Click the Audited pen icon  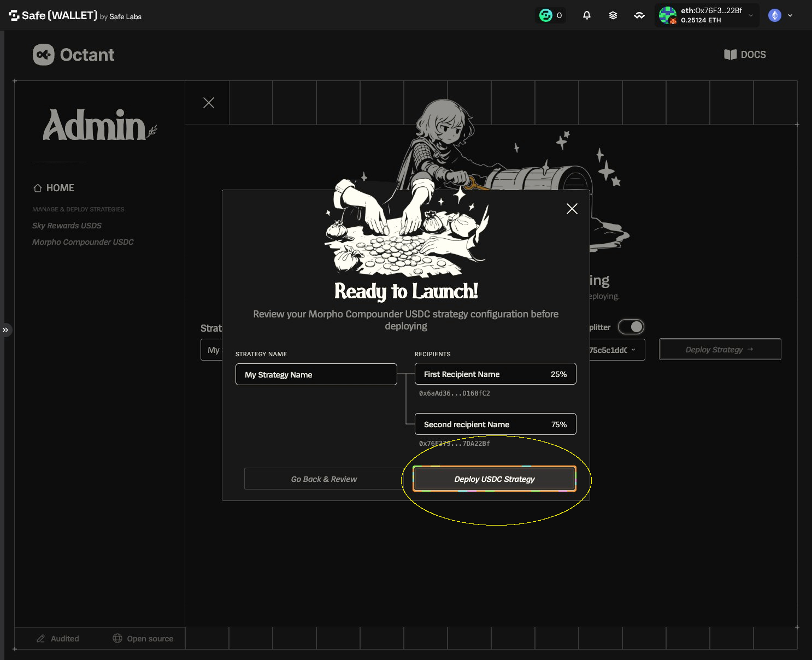pyautogui.click(x=40, y=639)
